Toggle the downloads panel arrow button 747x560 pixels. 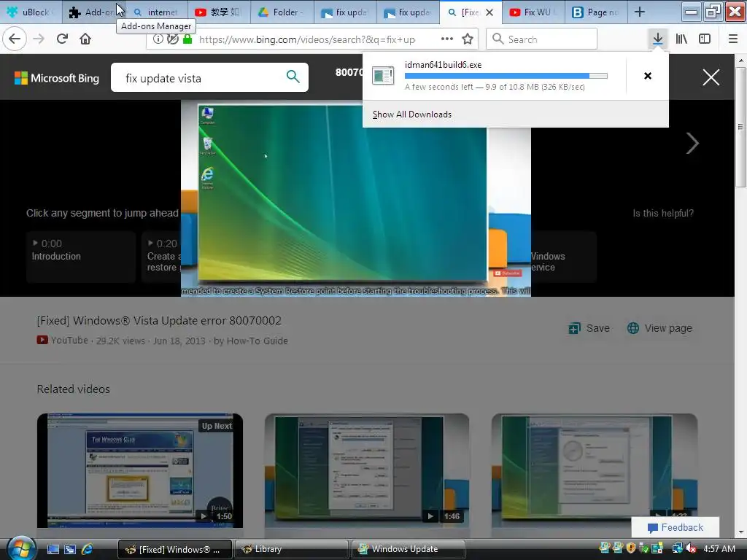(657, 39)
